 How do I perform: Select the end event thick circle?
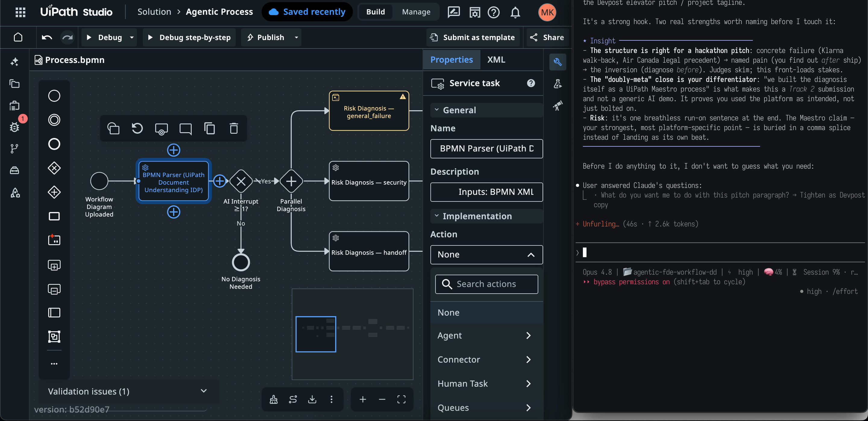click(x=54, y=144)
